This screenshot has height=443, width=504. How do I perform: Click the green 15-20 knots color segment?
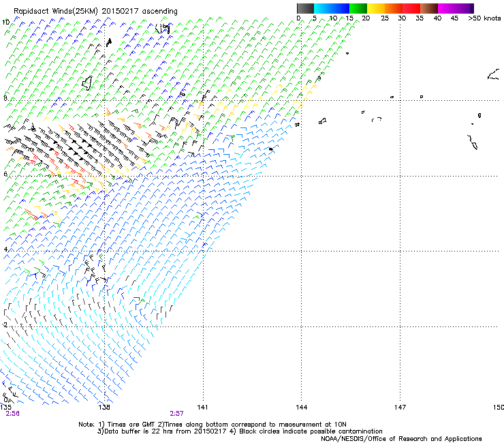pyautogui.click(x=358, y=8)
